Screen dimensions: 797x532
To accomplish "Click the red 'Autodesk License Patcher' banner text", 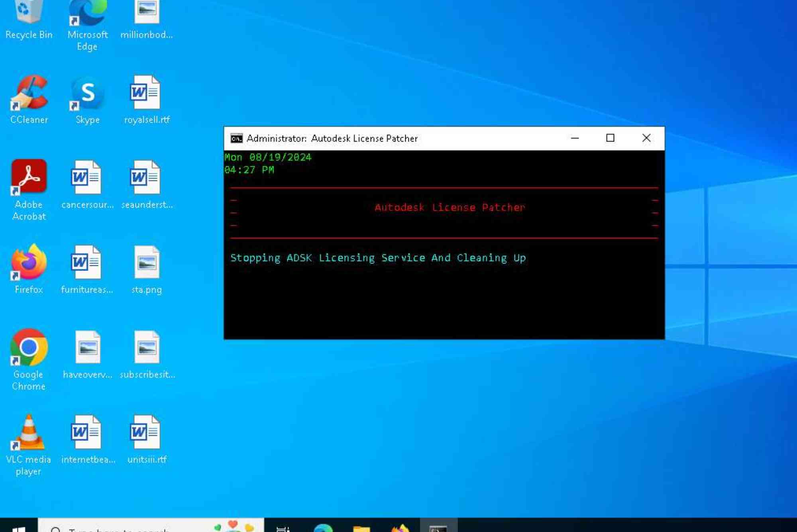I will (x=450, y=207).
